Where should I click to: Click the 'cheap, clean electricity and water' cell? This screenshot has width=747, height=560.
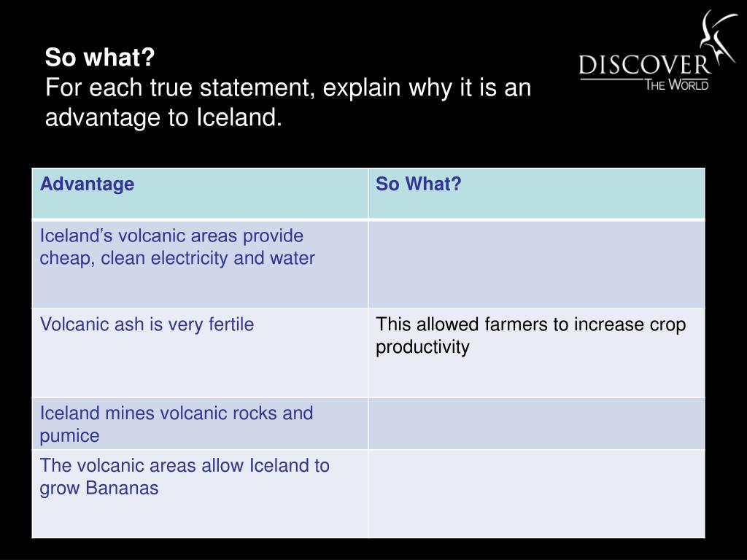200,264
